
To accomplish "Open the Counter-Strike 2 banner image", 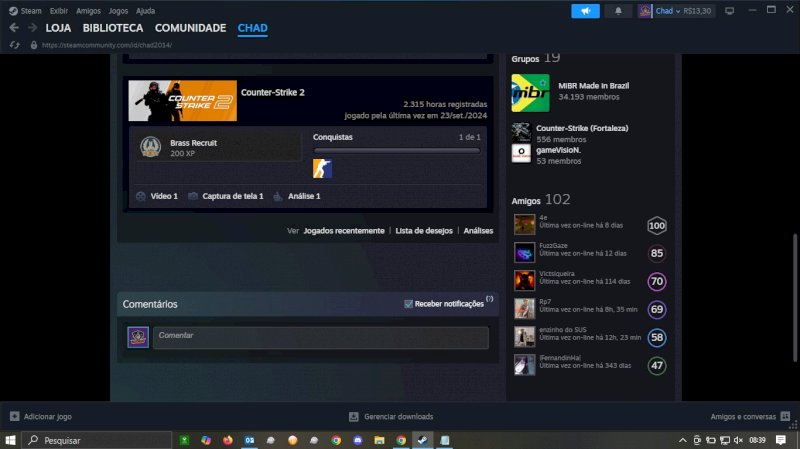I will pyautogui.click(x=183, y=101).
